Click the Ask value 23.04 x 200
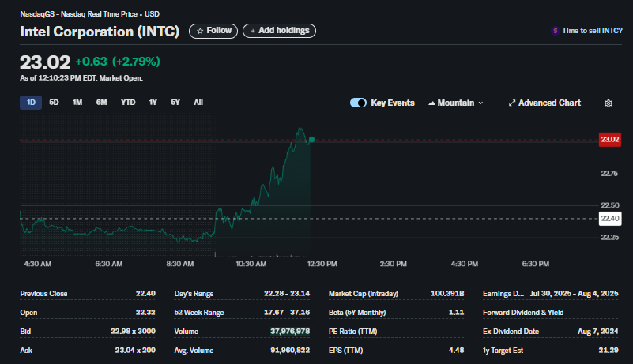 [135, 351]
